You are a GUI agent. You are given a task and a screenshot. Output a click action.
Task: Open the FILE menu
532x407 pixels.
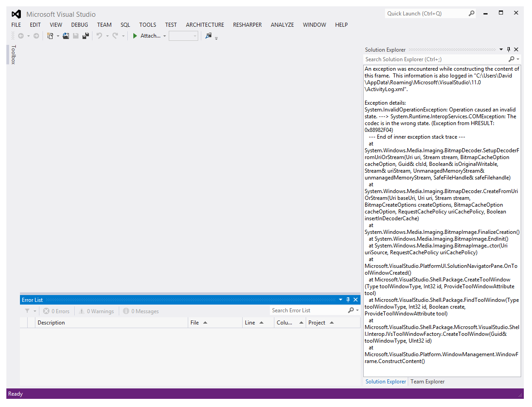pos(16,25)
